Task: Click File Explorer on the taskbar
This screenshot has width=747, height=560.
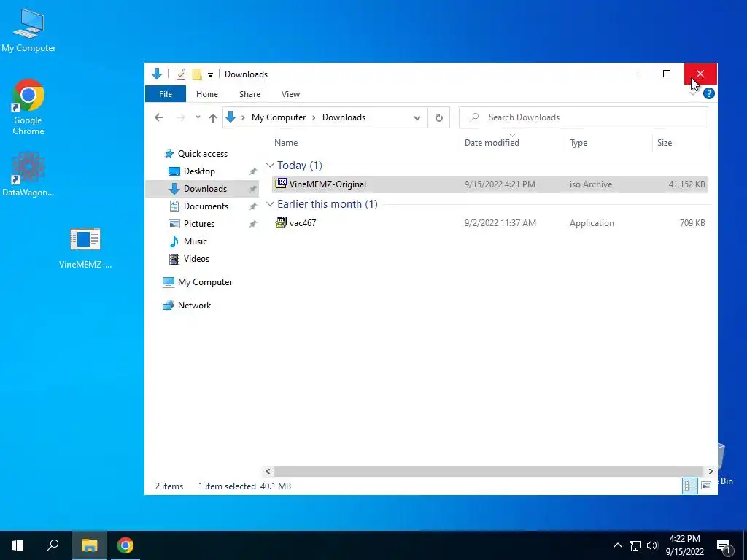Action: click(89, 545)
